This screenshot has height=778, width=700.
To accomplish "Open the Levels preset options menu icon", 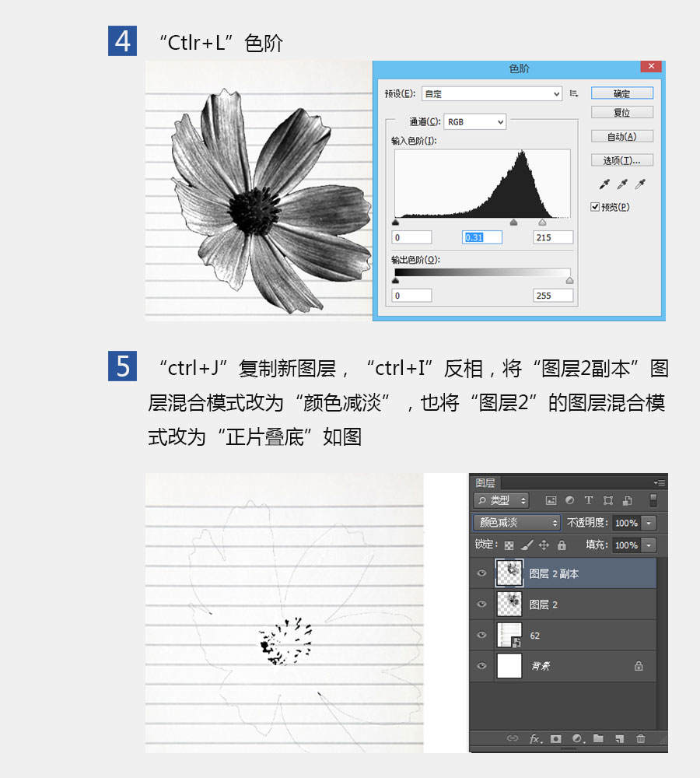I will tap(574, 93).
